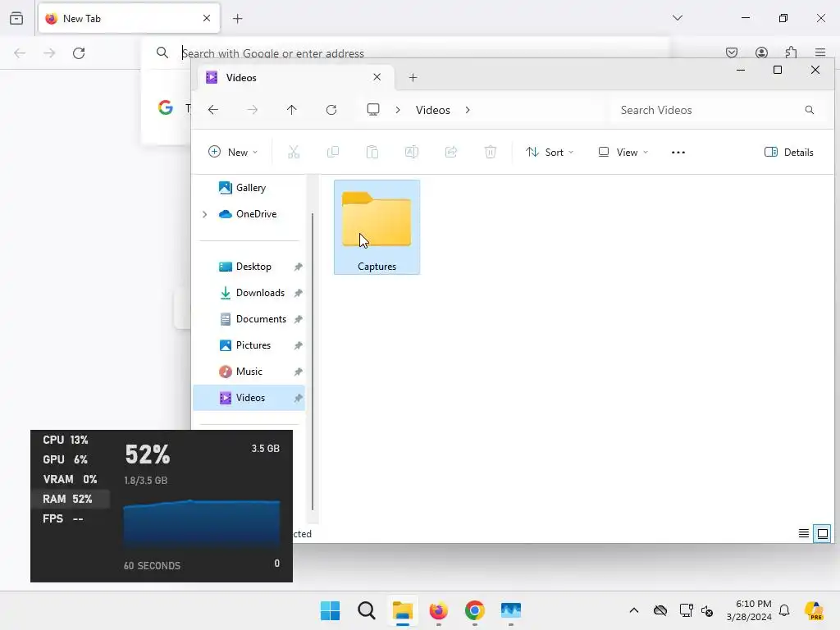The height and width of the screenshot is (630, 840).
Task: Click the search magnifier in Search Videos box
Action: tap(810, 110)
